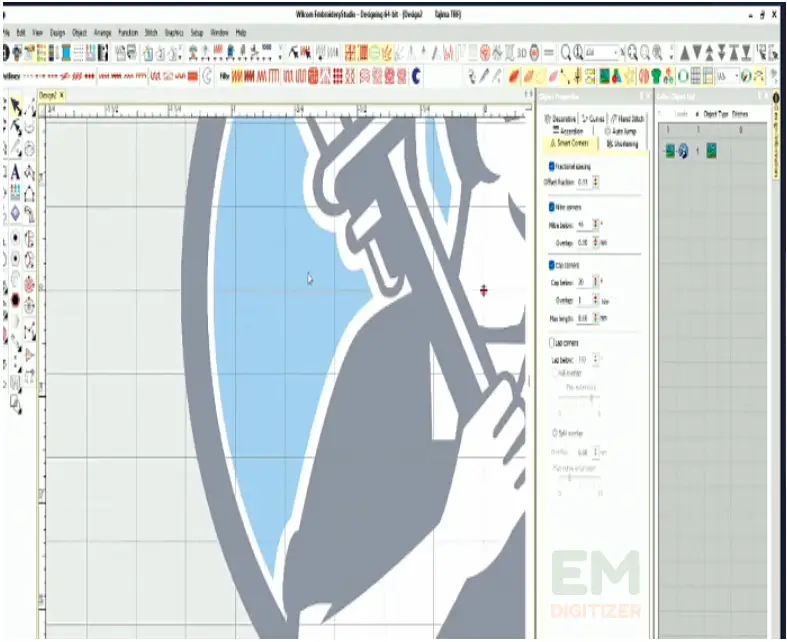Click the Offset fraction value field
Screen dimensions: 787x642
584,182
